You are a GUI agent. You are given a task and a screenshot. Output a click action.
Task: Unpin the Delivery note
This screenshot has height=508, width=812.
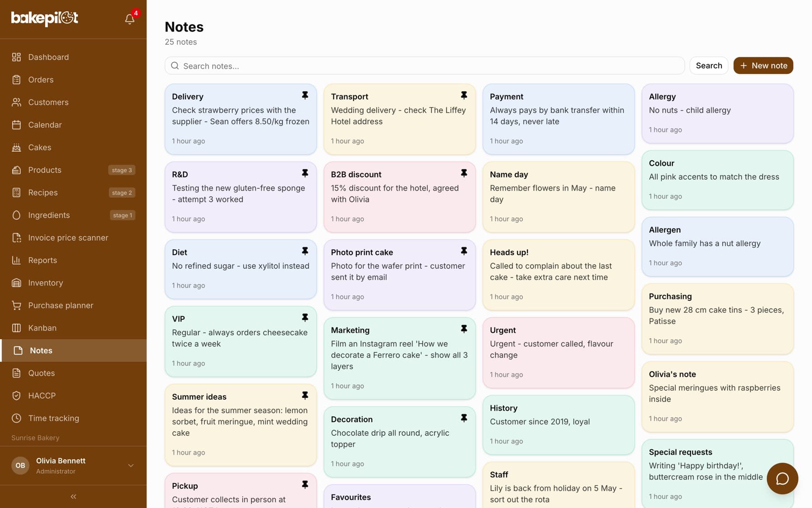point(305,95)
